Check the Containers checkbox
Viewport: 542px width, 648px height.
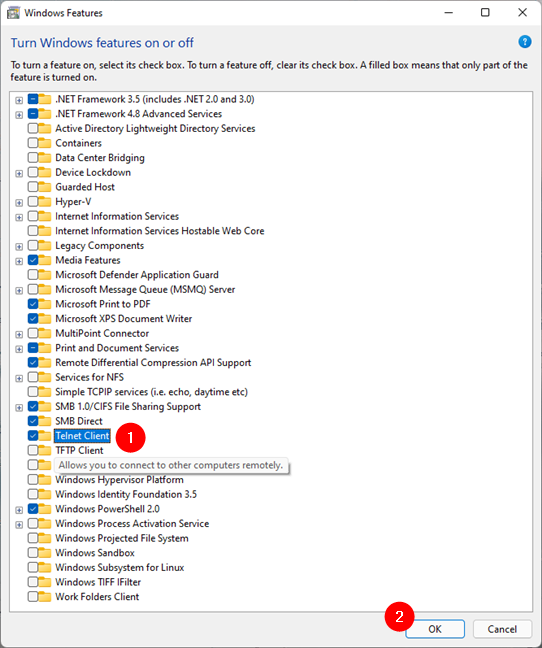tap(33, 143)
